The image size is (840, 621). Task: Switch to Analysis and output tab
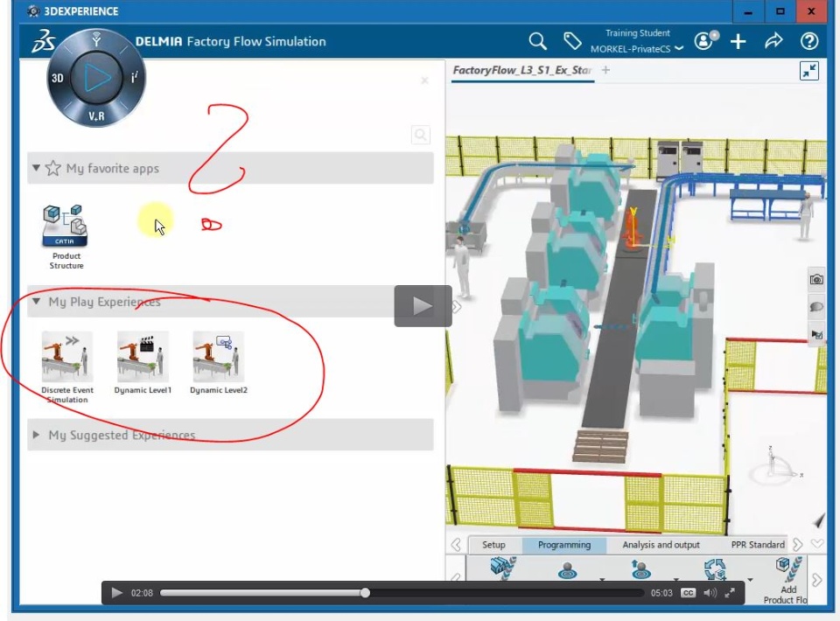[661, 544]
